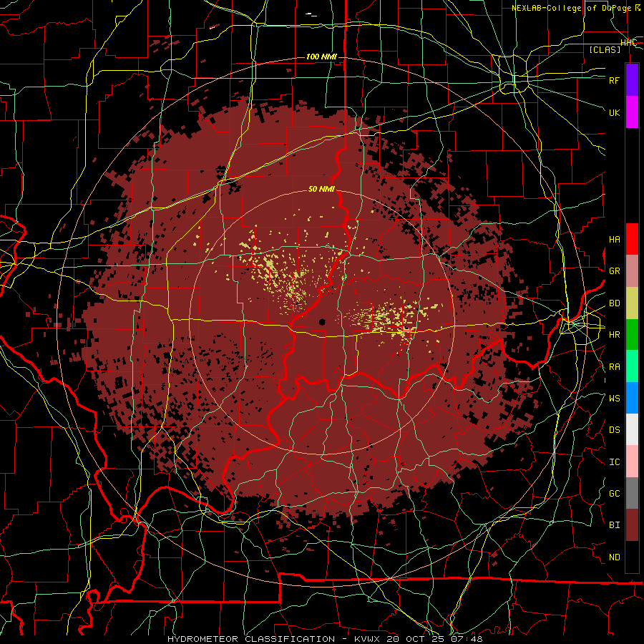Click the mint green RA legend swatch

(632, 366)
